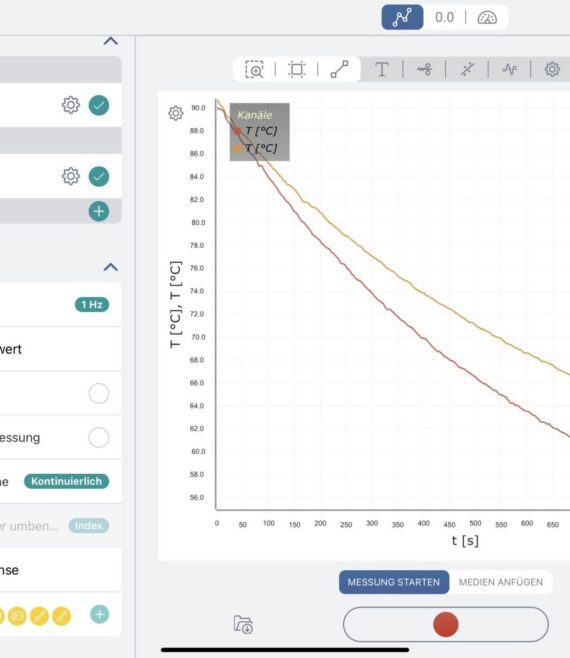Enable the radio option above 'essung' row
Viewport: 570px width, 658px height.
(x=99, y=393)
